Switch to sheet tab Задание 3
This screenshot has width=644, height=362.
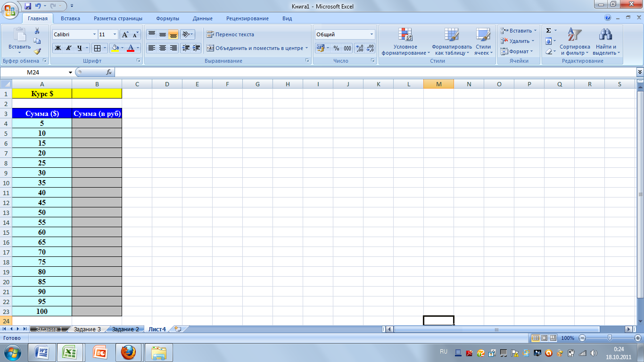(87, 329)
